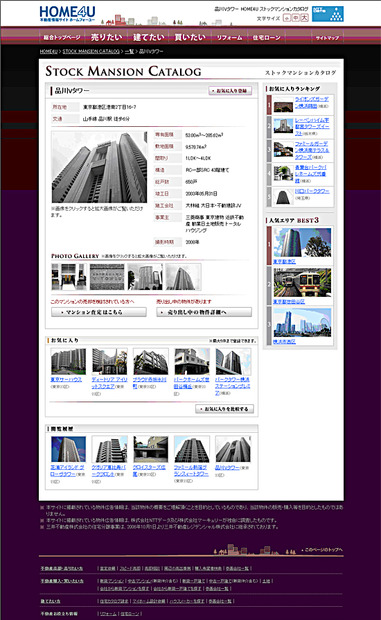This screenshot has width=381, height=620.
Task: Click the HOME4U logo
Action: 67,14
